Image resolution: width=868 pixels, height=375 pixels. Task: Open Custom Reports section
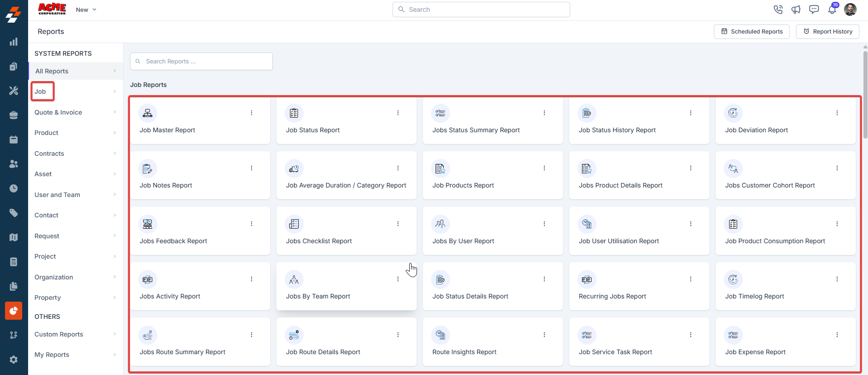[x=76, y=334]
